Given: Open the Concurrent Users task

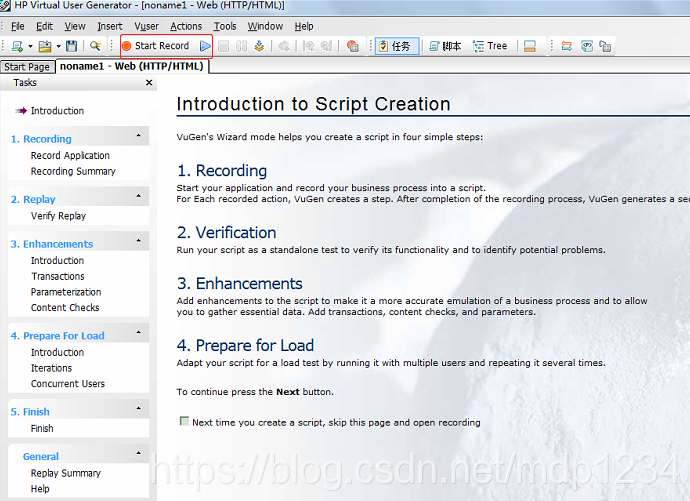Looking at the screenshot, I should coord(68,384).
